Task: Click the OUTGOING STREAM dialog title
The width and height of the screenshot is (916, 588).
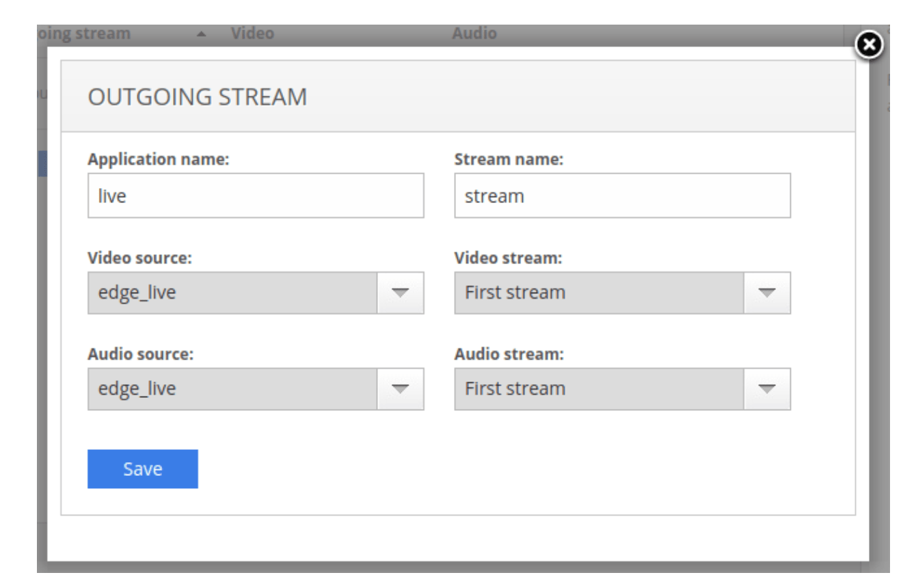Action: 198,97
